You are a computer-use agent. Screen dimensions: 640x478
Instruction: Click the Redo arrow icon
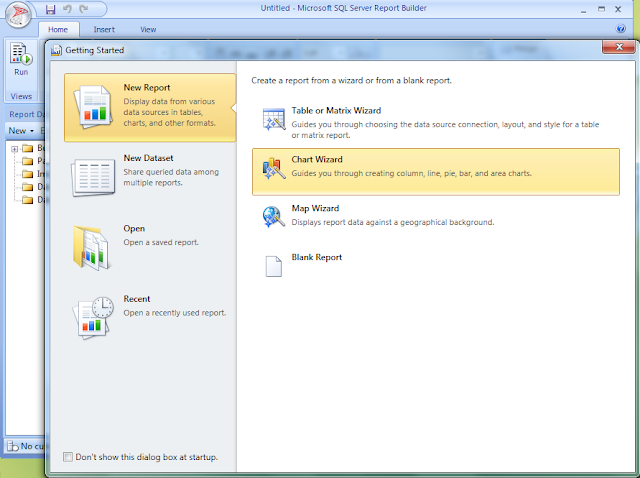click(x=84, y=9)
